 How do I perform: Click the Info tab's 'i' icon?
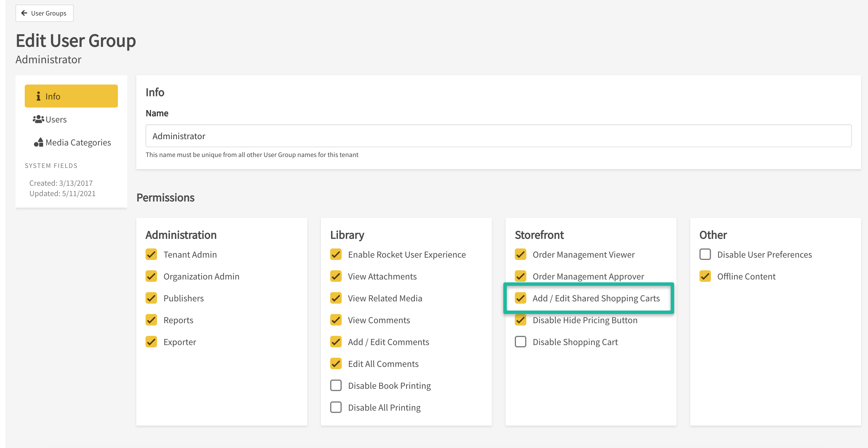click(39, 96)
